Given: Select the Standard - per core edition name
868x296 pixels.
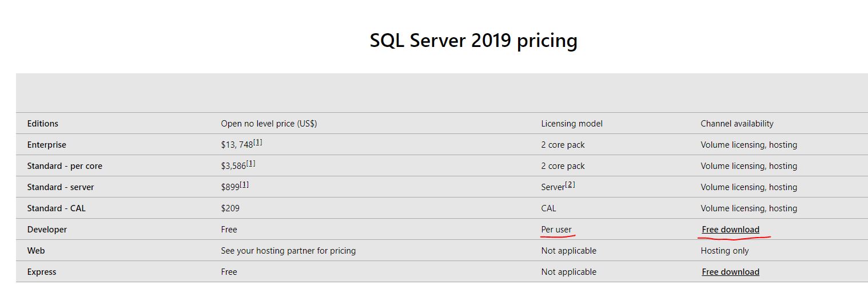Looking at the screenshot, I should click(65, 166).
